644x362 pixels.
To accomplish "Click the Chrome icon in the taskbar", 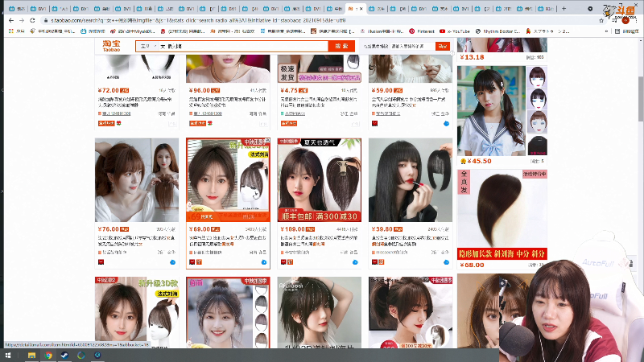I will 48,356.
